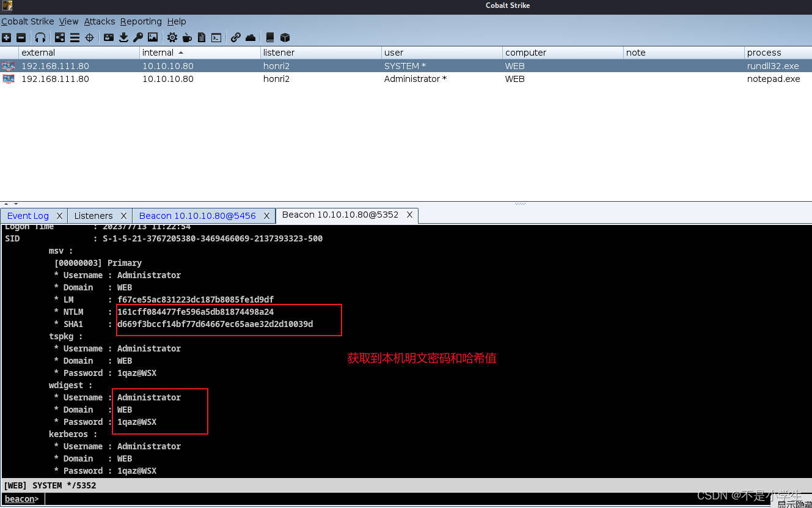
Task: Click honri2 listener in Administrator row
Action: click(276, 79)
